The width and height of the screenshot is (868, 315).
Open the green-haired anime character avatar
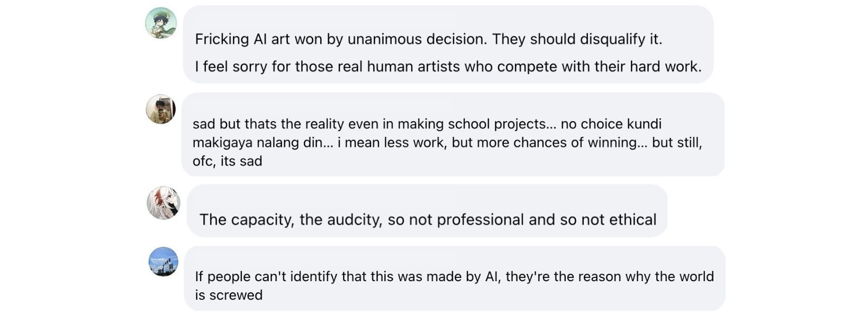click(161, 23)
